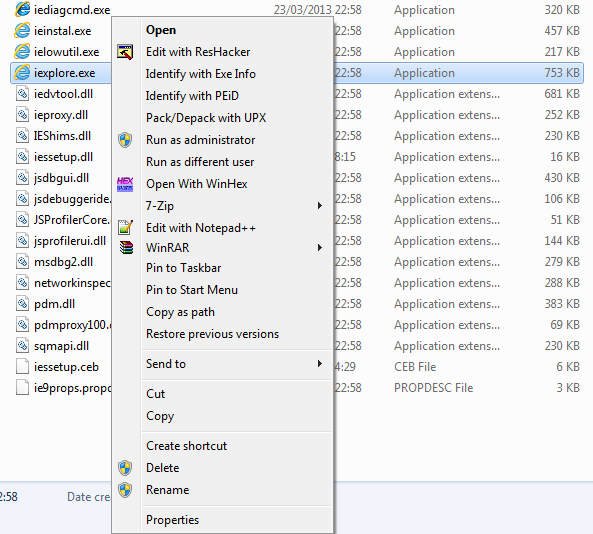This screenshot has height=534, width=593.
Task: Click the iessetup.ceb blank file icon
Action: tap(22, 366)
